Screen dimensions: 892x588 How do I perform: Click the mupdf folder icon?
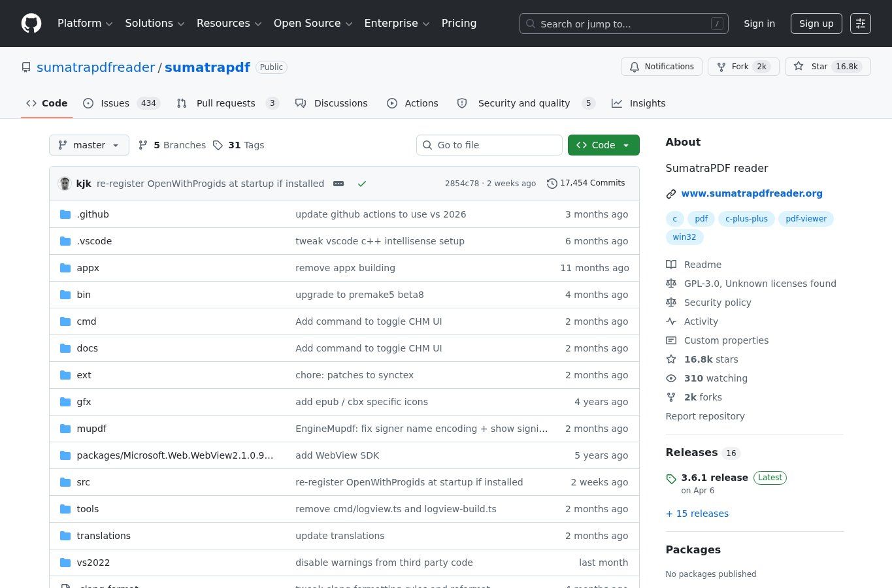pyautogui.click(x=65, y=429)
